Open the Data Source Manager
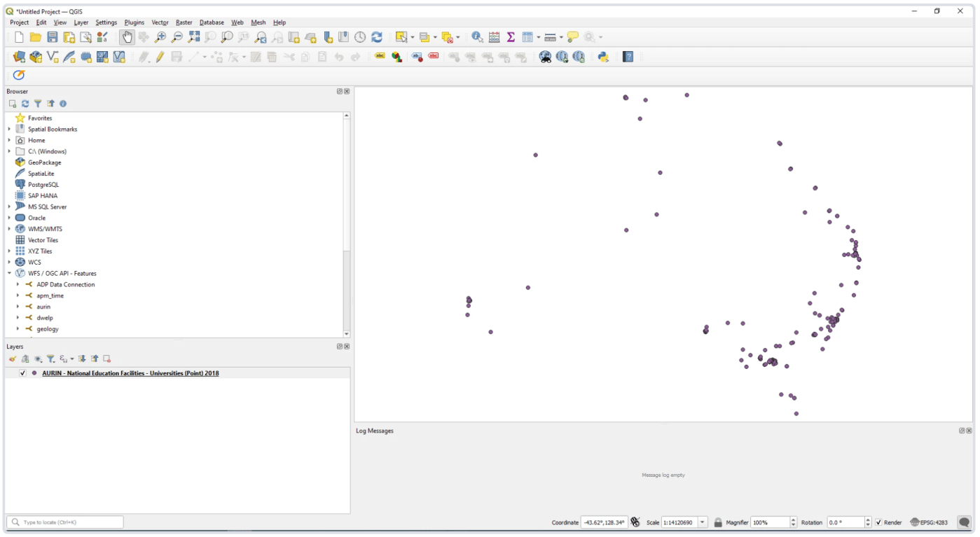This screenshot has width=980, height=537. pyautogui.click(x=20, y=57)
